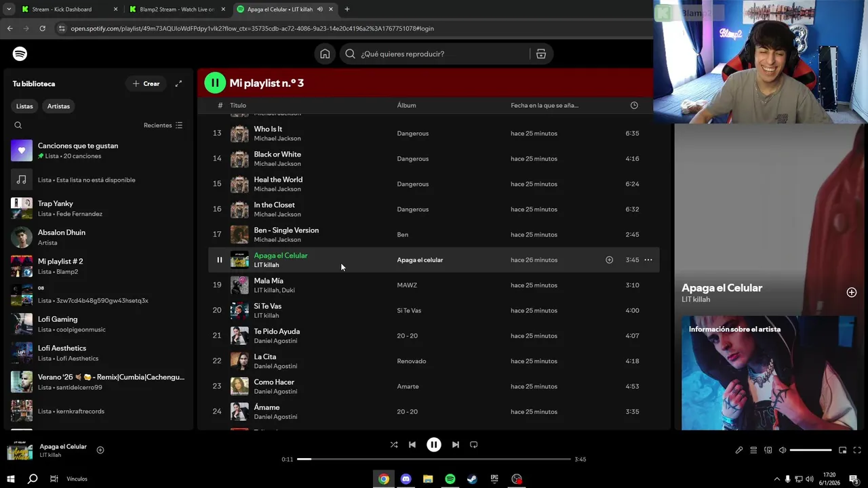Image resolution: width=868 pixels, height=488 pixels.
Task: Click the Álbum column header
Action: [x=407, y=105]
